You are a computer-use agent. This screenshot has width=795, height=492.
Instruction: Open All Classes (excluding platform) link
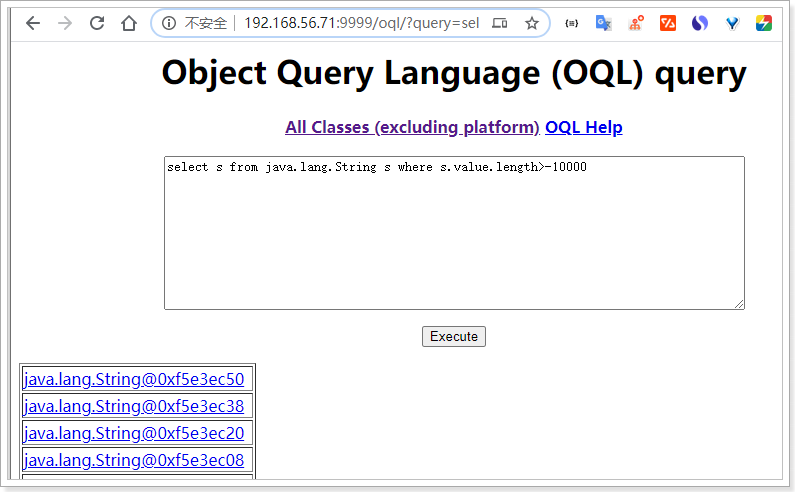[412, 127]
